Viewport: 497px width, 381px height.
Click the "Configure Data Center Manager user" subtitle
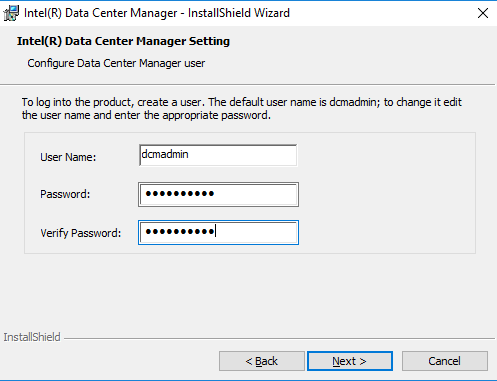click(116, 63)
